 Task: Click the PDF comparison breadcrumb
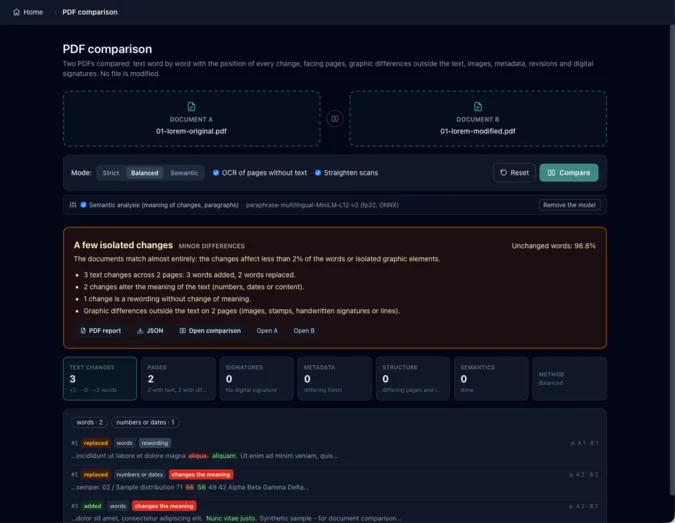coord(90,12)
